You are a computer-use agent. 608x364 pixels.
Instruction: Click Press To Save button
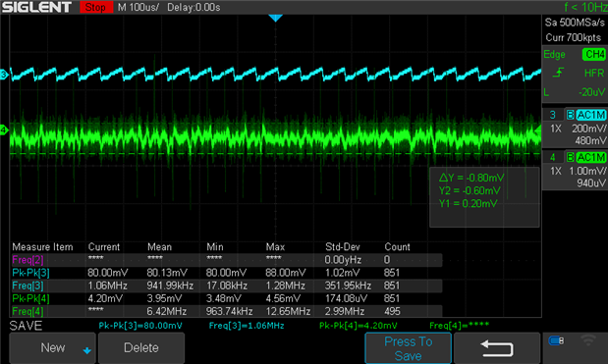point(409,348)
